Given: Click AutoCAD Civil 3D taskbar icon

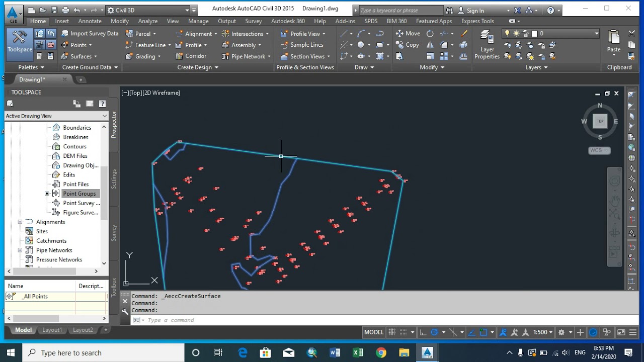Looking at the screenshot, I should [427, 352].
